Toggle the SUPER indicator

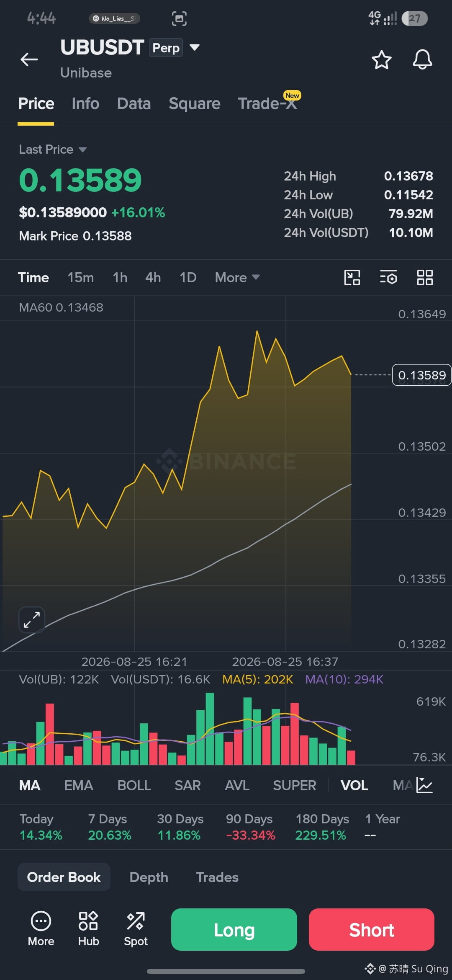(295, 785)
